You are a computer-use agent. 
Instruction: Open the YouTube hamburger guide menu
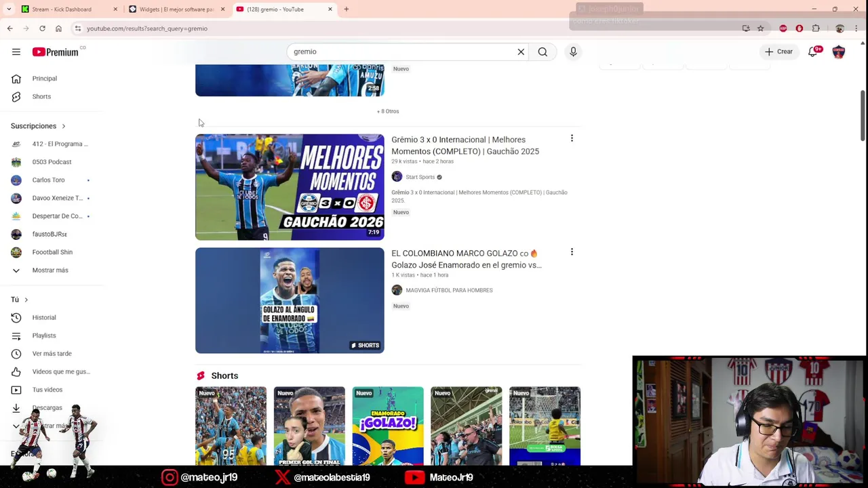[16, 52]
